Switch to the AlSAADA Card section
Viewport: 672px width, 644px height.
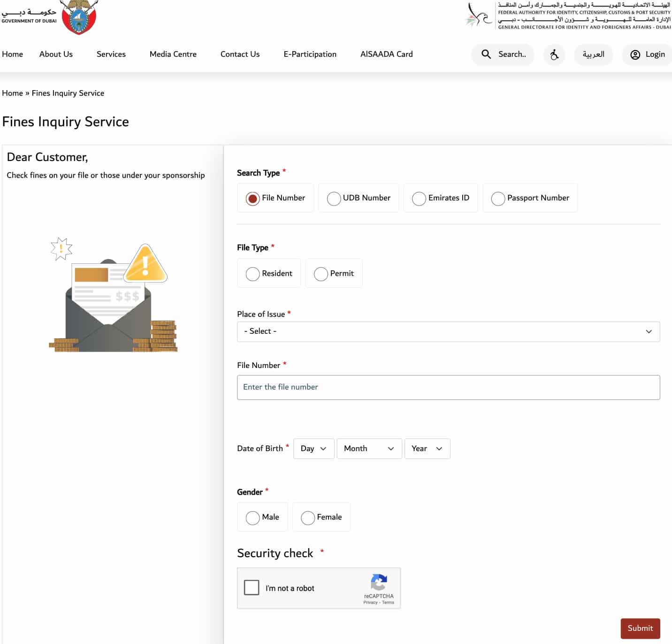(x=386, y=54)
